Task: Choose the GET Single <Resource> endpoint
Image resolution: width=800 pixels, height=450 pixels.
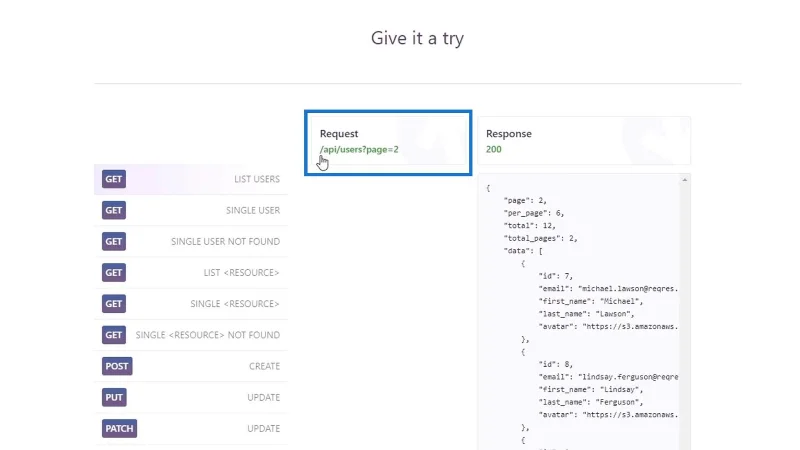Action: pyautogui.click(x=191, y=304)
